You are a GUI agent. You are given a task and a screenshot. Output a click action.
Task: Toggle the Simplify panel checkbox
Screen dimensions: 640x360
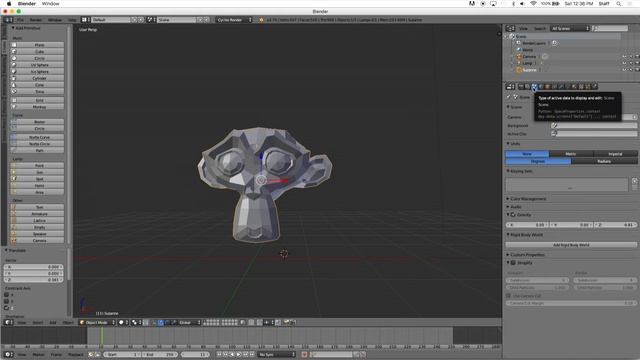point(513,263)
